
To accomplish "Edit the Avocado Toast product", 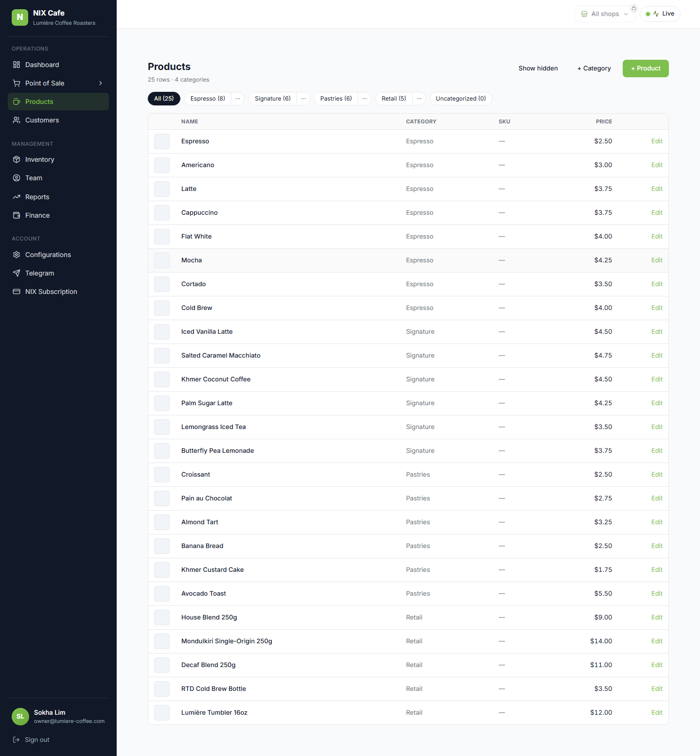I will 657,594.
